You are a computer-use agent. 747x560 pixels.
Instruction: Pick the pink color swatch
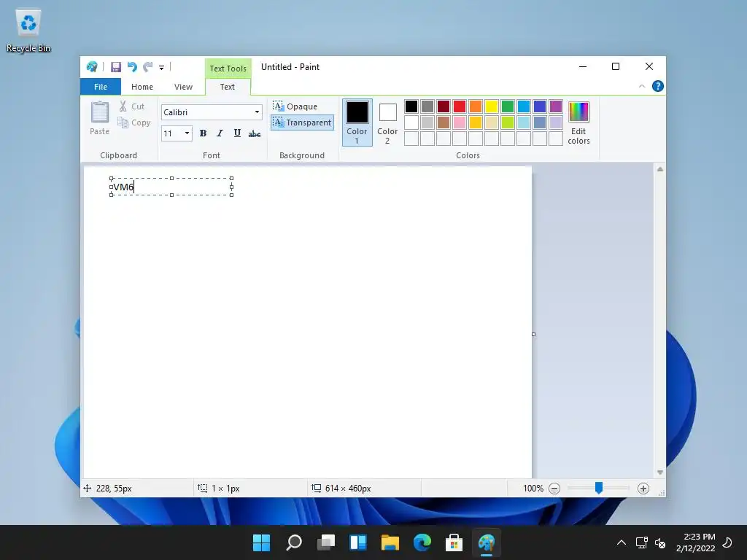[x=460, y=122]
